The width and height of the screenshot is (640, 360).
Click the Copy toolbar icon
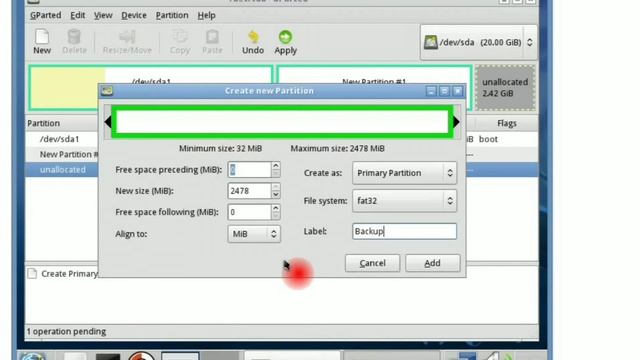click(x=180, y=42)
